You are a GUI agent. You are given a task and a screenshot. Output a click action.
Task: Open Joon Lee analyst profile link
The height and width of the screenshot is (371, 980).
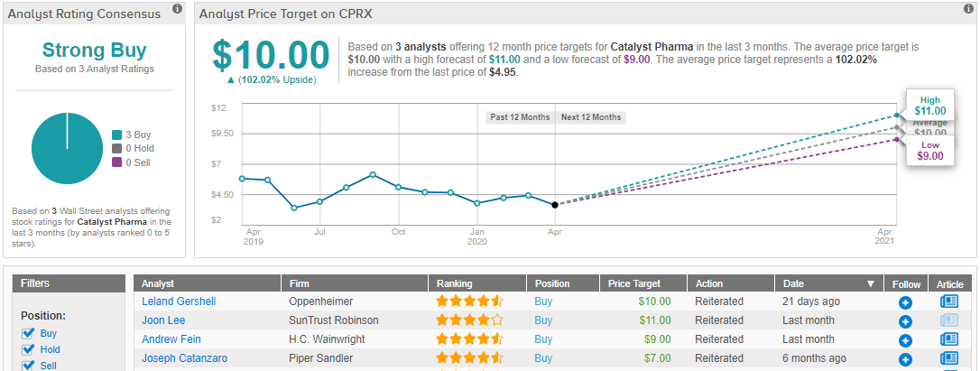tap(164, 320)
